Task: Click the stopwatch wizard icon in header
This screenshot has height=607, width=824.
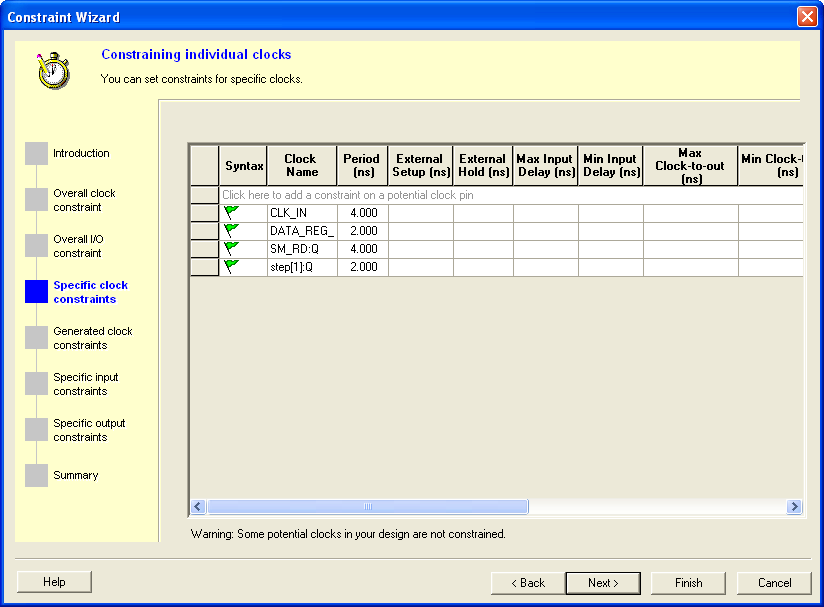Action: pyautogui.click(x=53, y=70)
